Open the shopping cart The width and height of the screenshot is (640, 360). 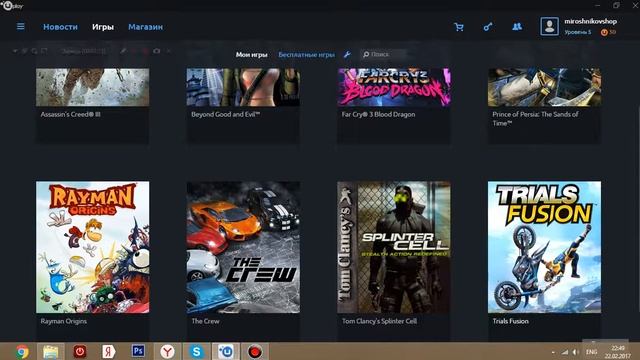pyautogui.click(x=459, y=27)
